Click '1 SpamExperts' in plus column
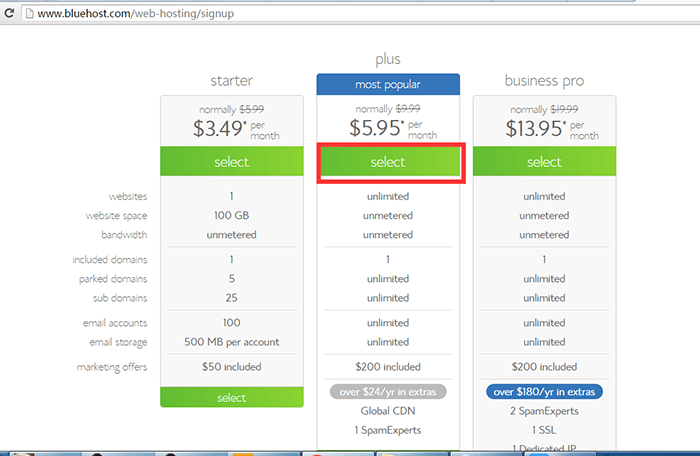The image size is (700, 456). pyautogui.click(x=388, y=430)
